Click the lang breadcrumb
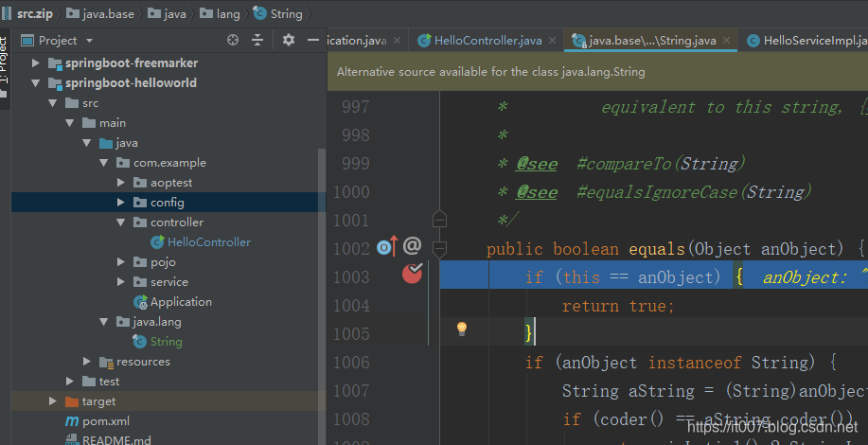The image size is (868, 445). click(220, 14)
